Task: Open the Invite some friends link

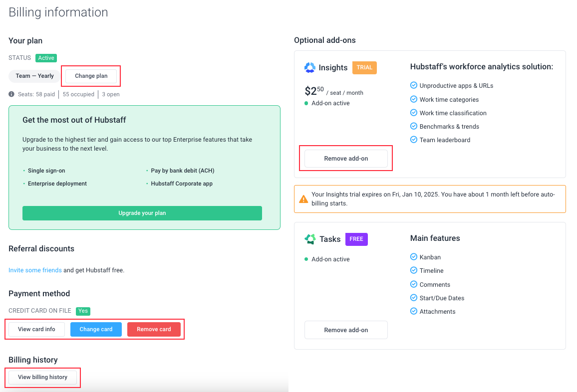Action: click(35, 270)
